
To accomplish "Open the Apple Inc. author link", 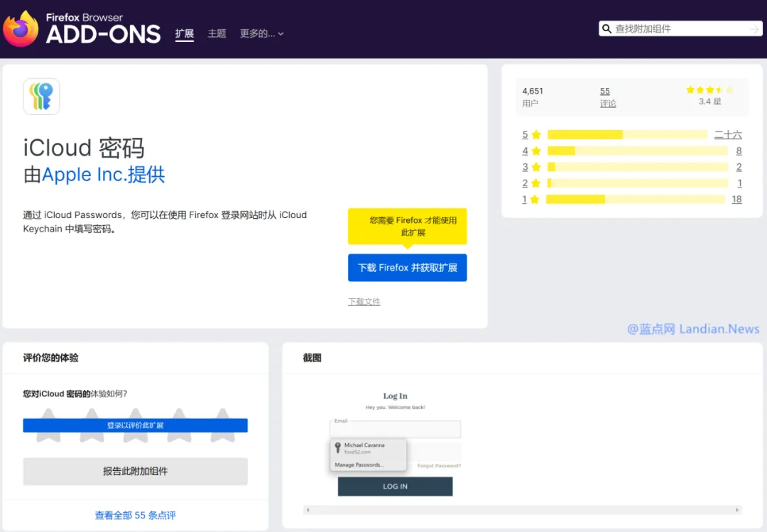I will tap(84, 175).
